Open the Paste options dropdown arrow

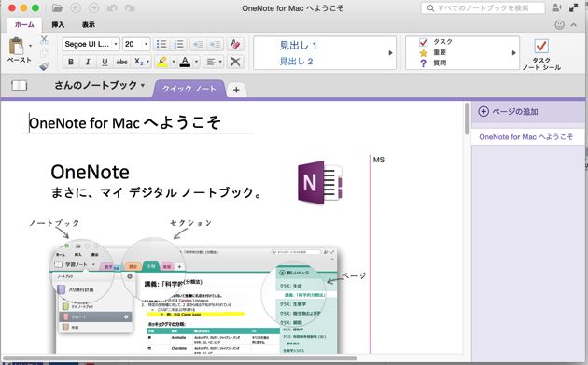31,46
